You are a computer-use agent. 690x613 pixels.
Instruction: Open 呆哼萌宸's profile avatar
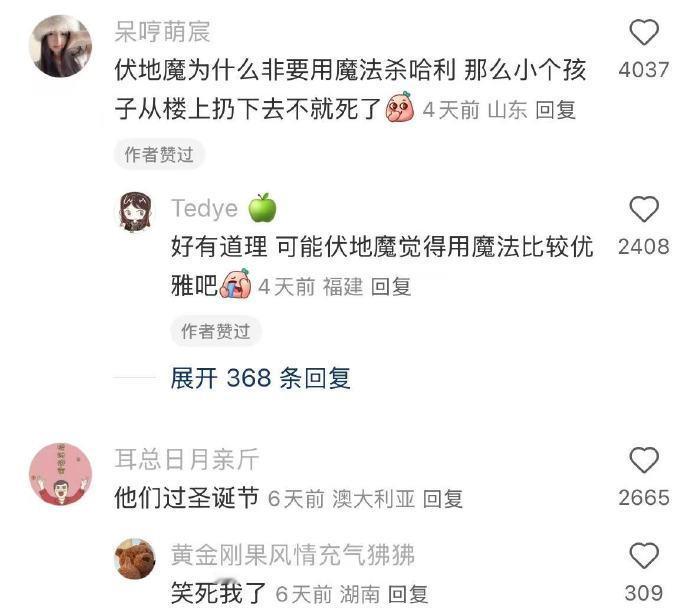[60, 46]
